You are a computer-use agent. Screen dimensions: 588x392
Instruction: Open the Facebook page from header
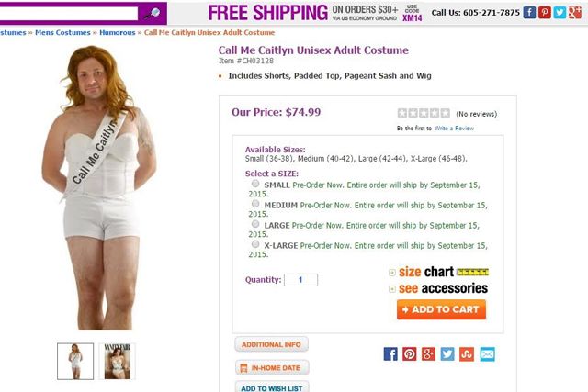click(529, 13)
